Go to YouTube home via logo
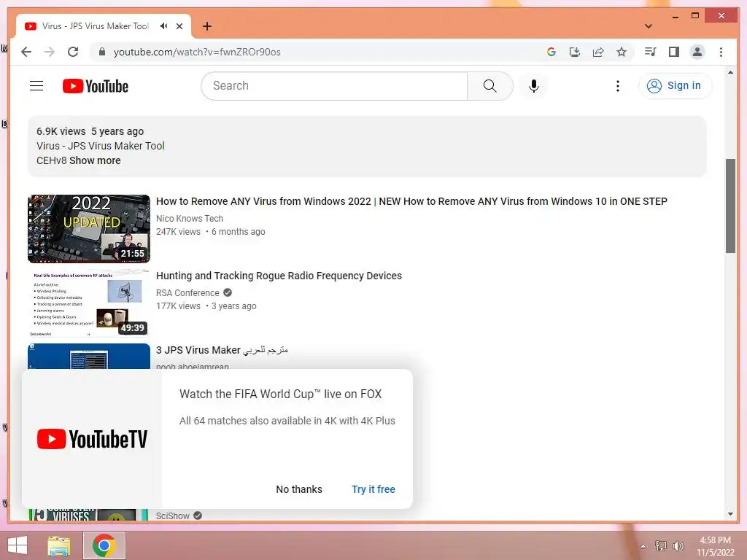 (x=96, y=86)
